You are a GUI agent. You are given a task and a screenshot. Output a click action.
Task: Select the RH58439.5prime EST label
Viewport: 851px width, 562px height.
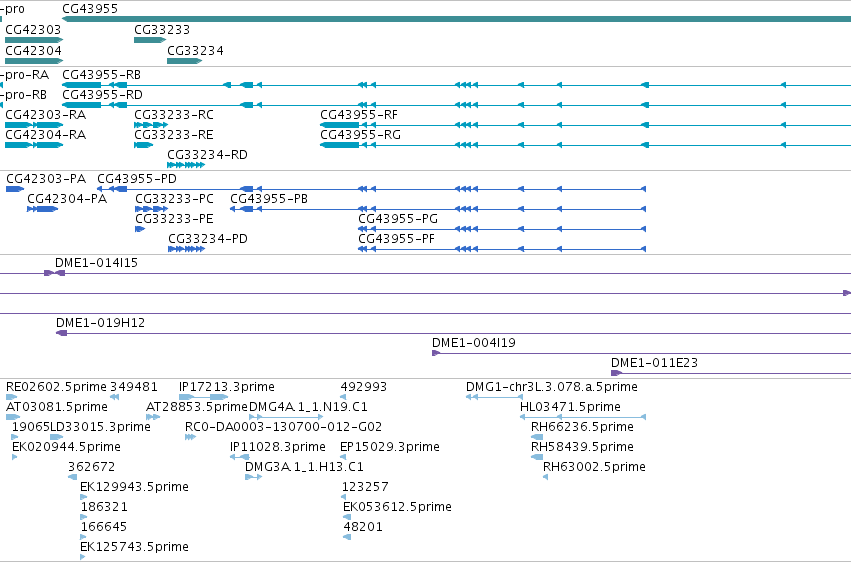pos(582,447)
